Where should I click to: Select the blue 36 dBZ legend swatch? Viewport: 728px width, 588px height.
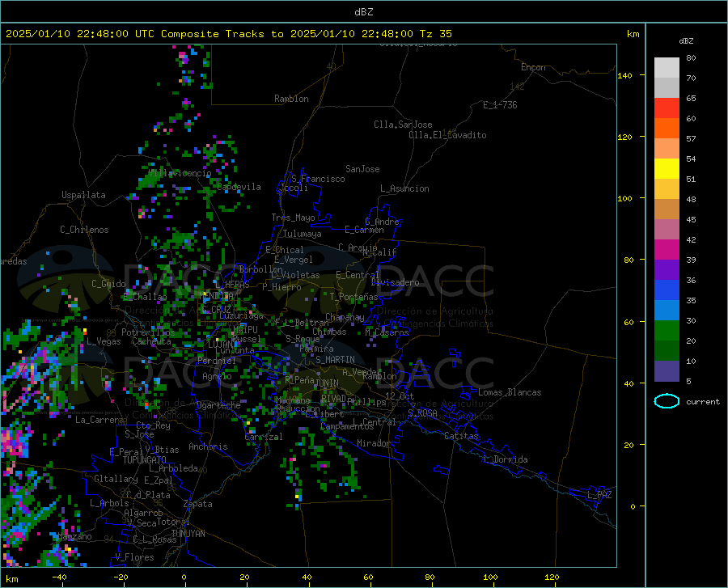[667, 290]
